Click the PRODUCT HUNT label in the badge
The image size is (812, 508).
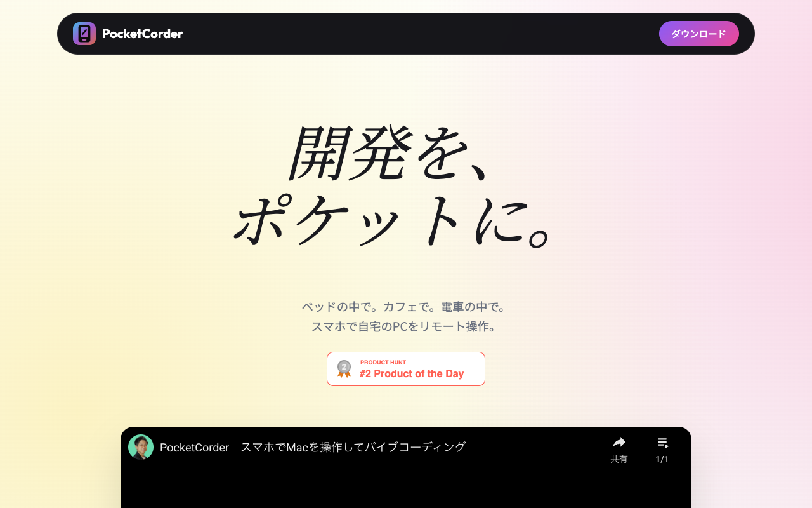(x=384, y=362)
